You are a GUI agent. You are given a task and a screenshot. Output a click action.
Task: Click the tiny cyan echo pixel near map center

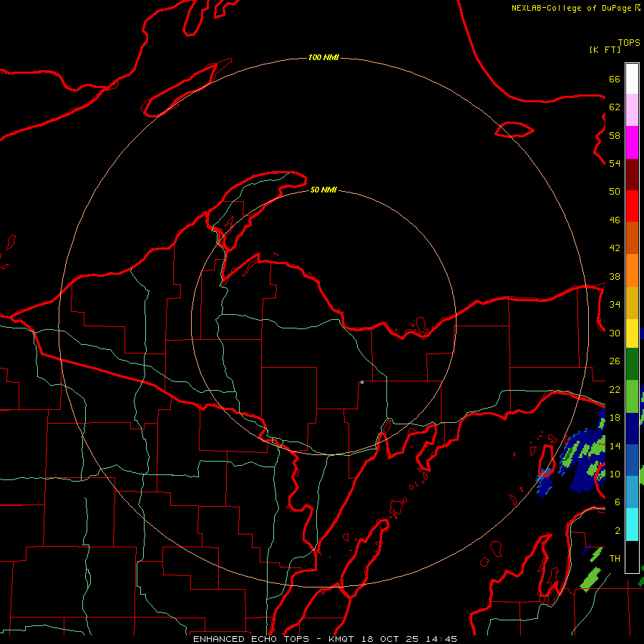click(362, 382)
